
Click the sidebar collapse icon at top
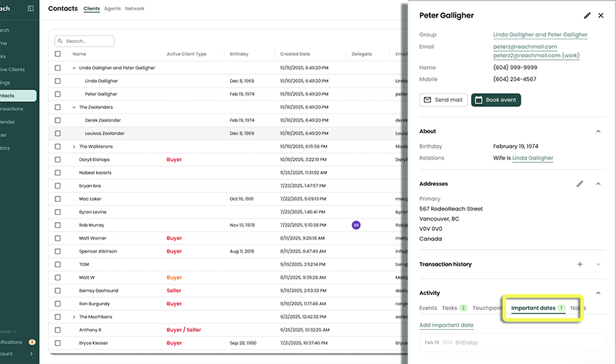pyautogui.click(x=30, y=9)
